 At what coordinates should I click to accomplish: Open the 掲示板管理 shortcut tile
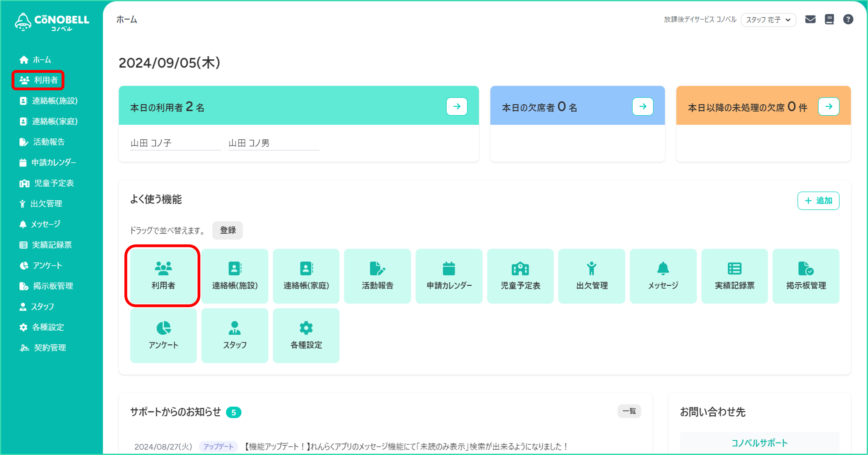point(806,276)
